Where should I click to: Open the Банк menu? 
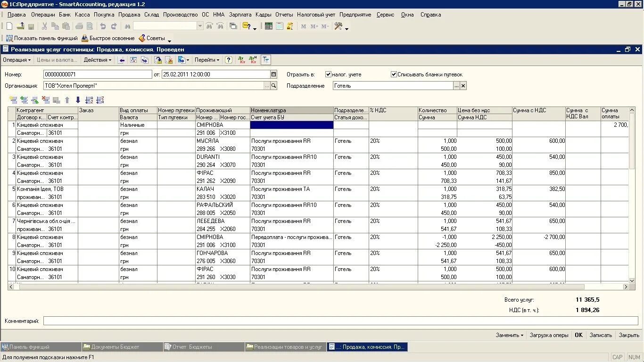click(x=65, y=15)
